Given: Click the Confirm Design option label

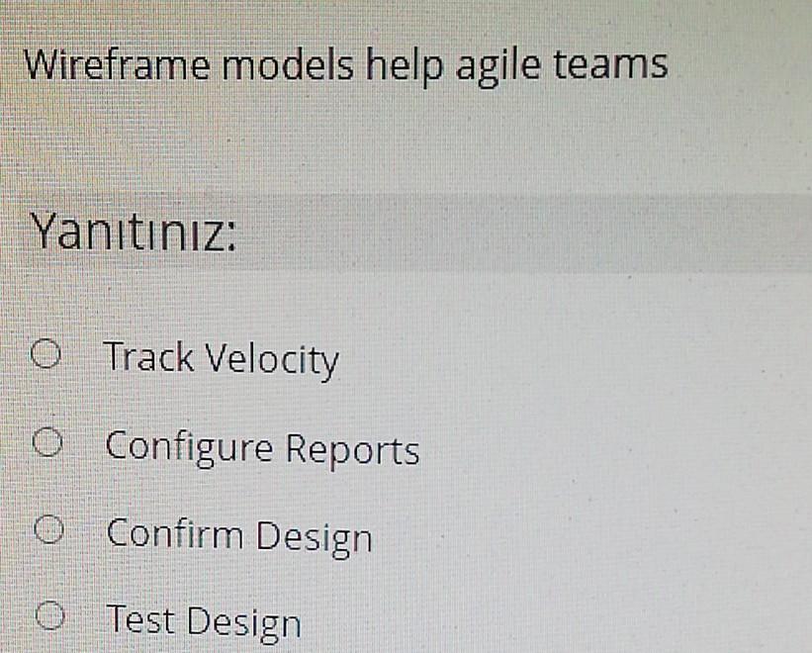Looking at the screenshot, I should pos(241,534).
